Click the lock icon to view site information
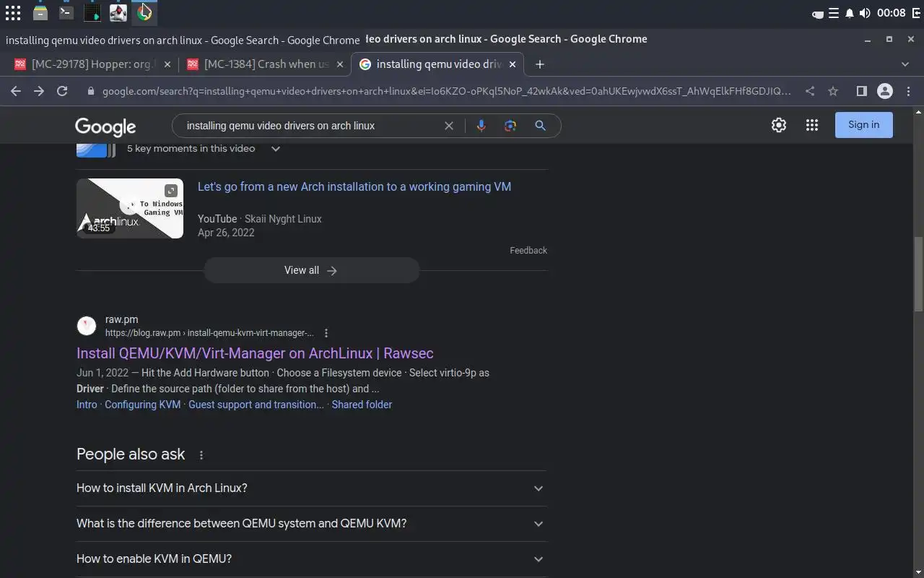924x578 pixels. point(90,91)
